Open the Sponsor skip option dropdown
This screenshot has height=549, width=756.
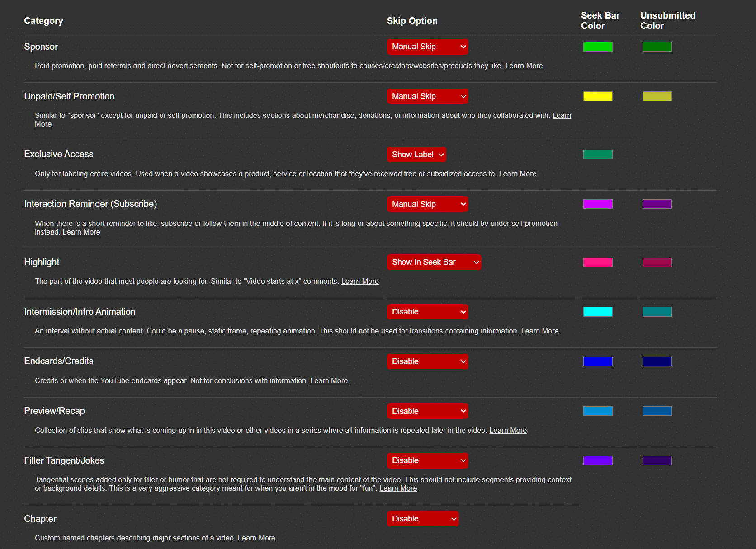[x=427, y=47]
